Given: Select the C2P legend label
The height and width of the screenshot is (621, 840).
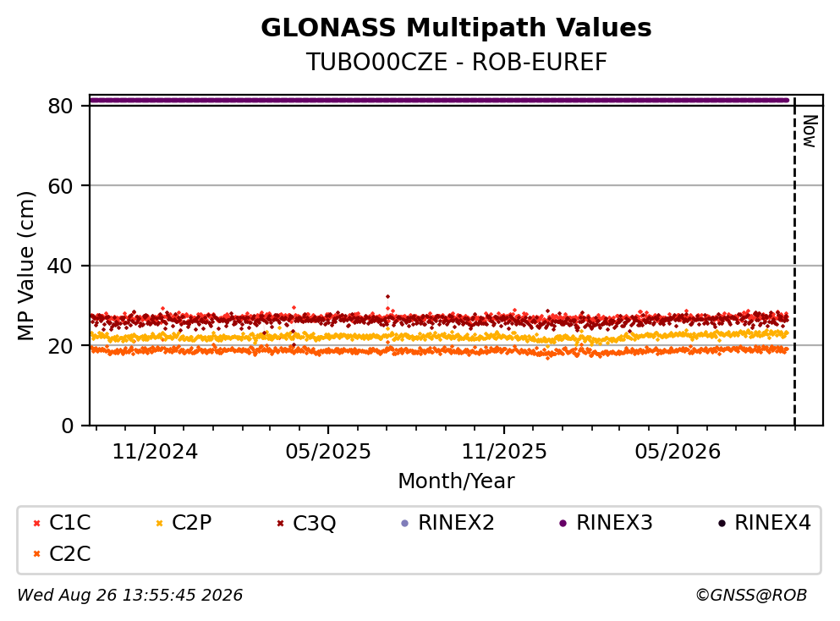Looking at the screenshot, I should (192, 522).
